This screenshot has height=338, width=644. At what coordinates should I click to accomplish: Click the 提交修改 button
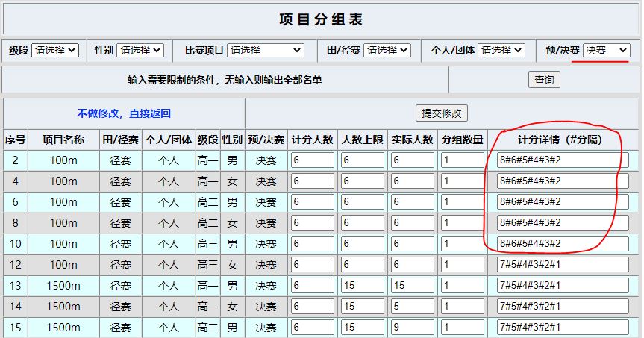(443, 113)
